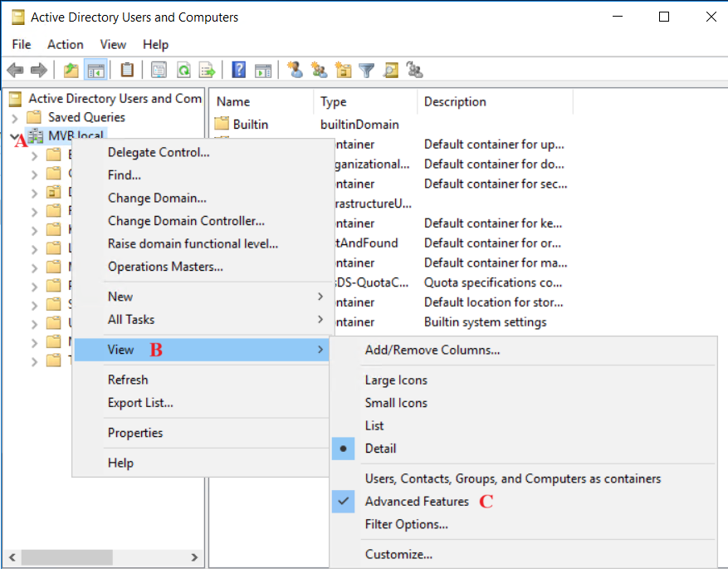Expand the All Tasks submenu
The width and height of the screenshot is (728, 569).
320,319
